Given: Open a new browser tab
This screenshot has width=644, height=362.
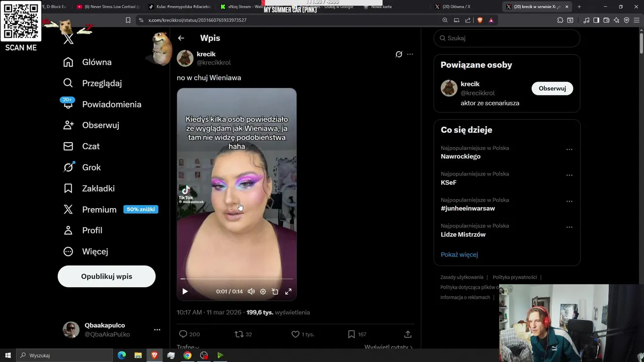Looking at the screenshot, I should pos(579,7).
